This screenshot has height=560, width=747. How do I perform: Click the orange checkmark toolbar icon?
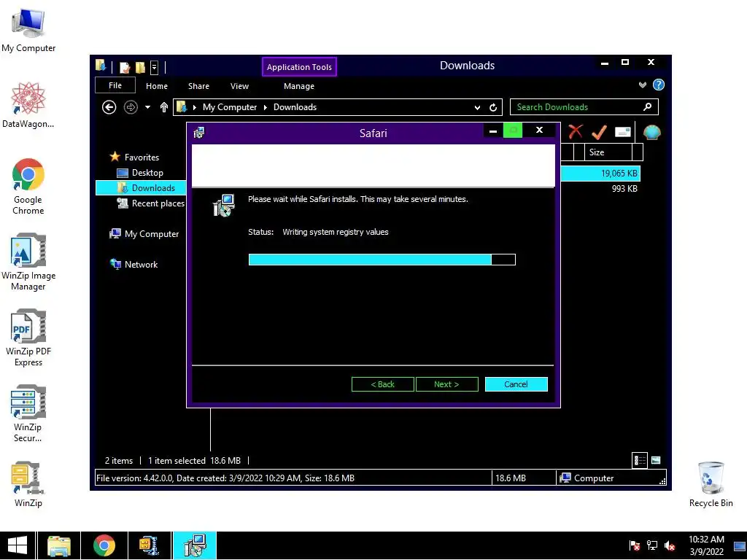[599, 132]
